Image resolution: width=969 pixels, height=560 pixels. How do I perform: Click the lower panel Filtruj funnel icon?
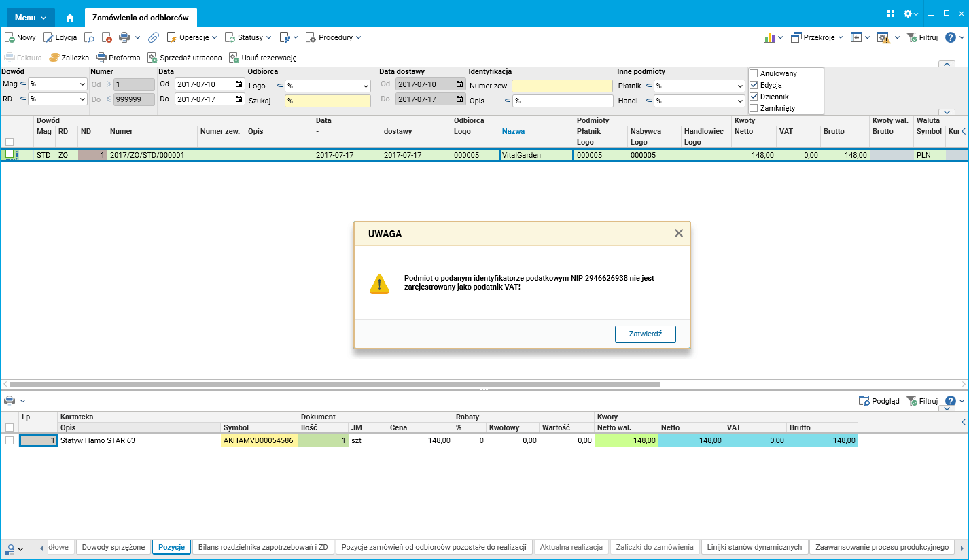(x=913, y=401)
